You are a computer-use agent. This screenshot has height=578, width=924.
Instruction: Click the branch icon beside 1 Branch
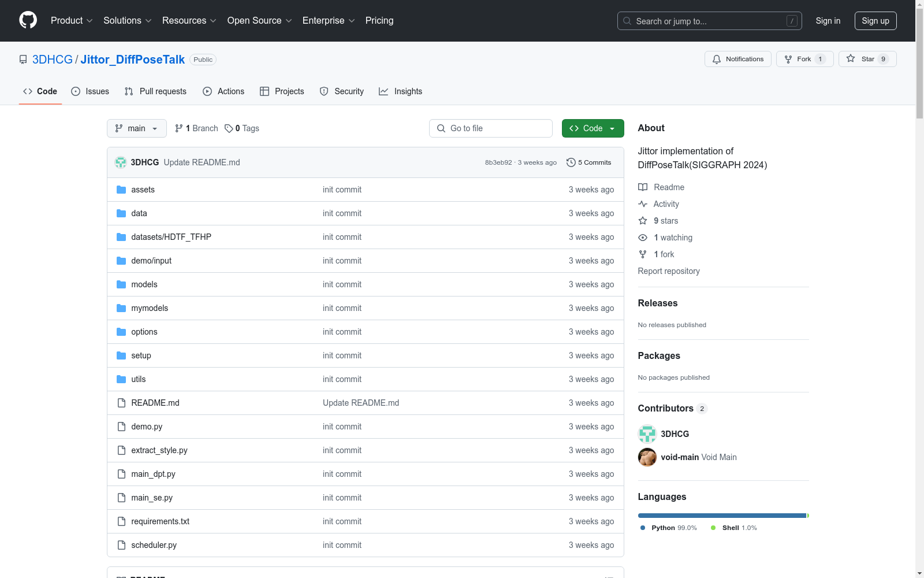tap(179, 128)
